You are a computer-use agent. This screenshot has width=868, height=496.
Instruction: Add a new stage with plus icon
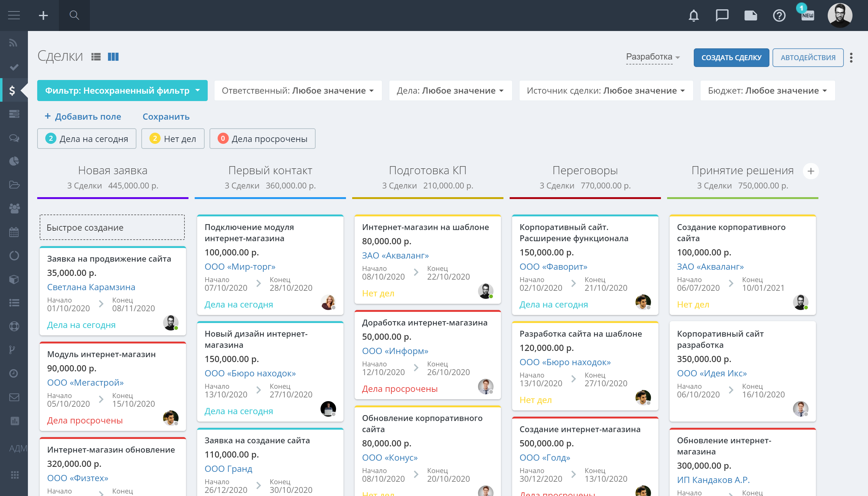click(x=811, y=171)
